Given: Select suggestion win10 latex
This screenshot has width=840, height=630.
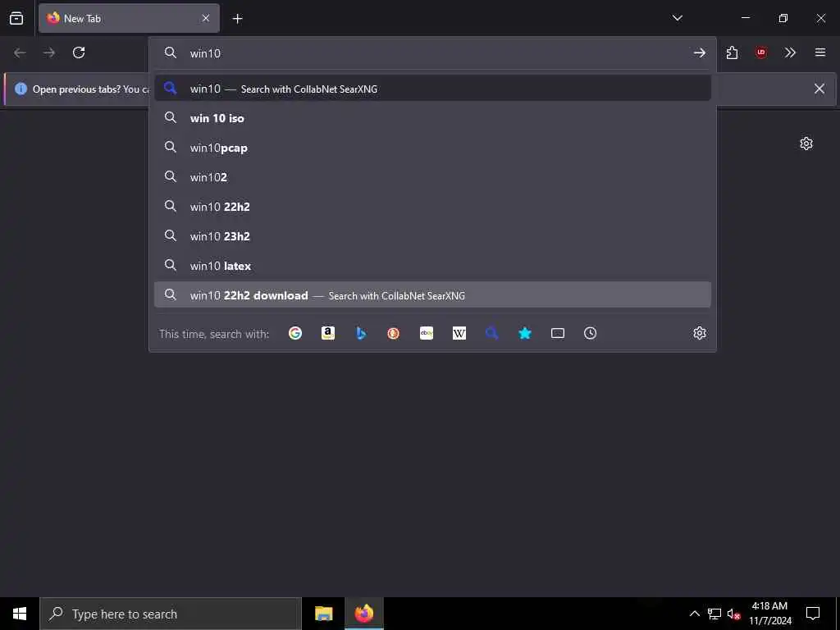Looking at the screenshot, I should (433, 265).
